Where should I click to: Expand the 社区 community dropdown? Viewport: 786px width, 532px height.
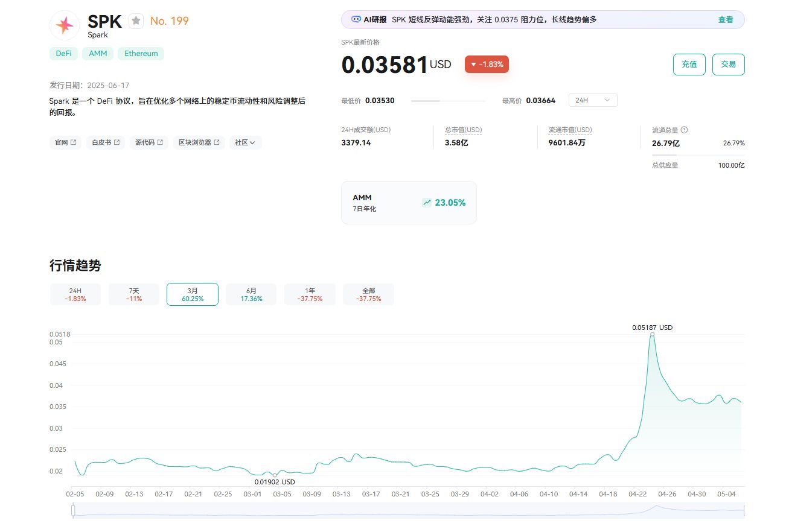click(x=245, y=142)
